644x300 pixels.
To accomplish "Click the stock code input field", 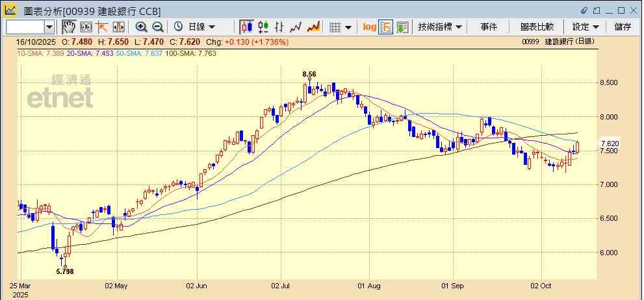I will pos(25,27).
